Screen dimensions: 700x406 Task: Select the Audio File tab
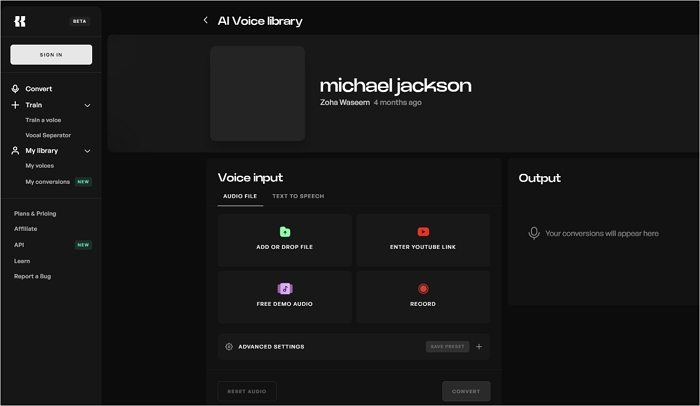240,196
